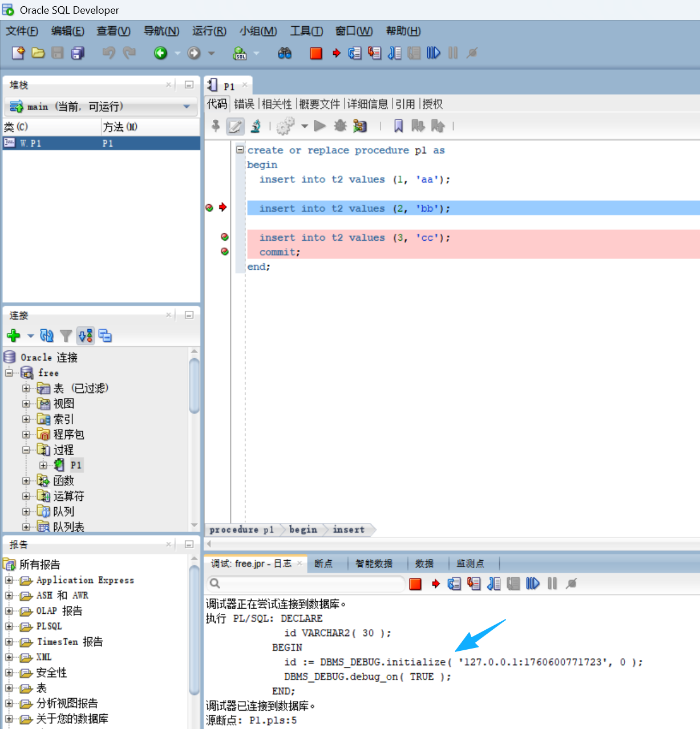The image size is (700, 729).
Task: Click the Collapse All icon in Connections panel
Action: 105,336
